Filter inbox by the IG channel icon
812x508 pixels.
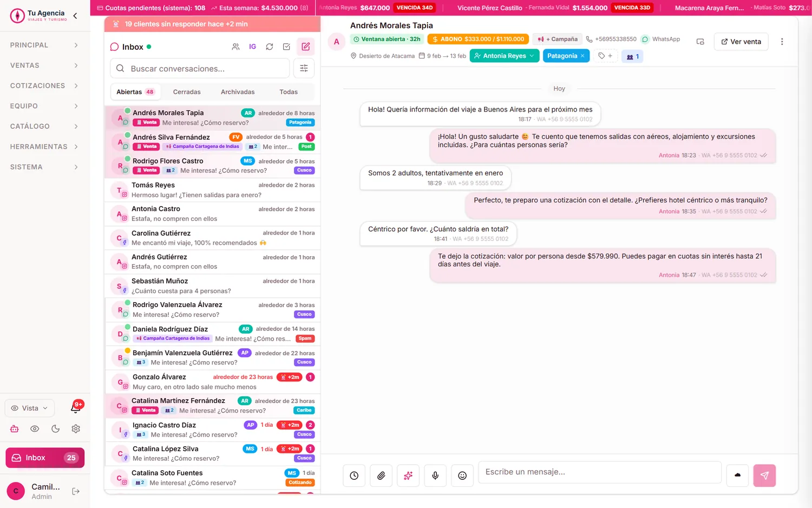[252, 47]
